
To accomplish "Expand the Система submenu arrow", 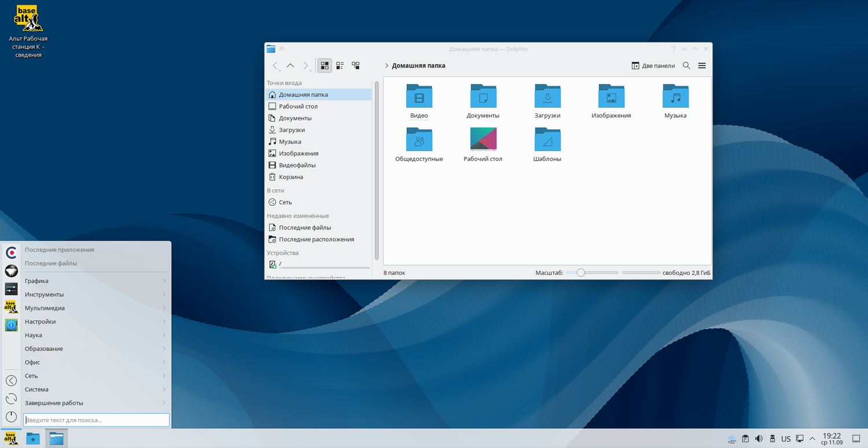I will click(x=164, y=390).
